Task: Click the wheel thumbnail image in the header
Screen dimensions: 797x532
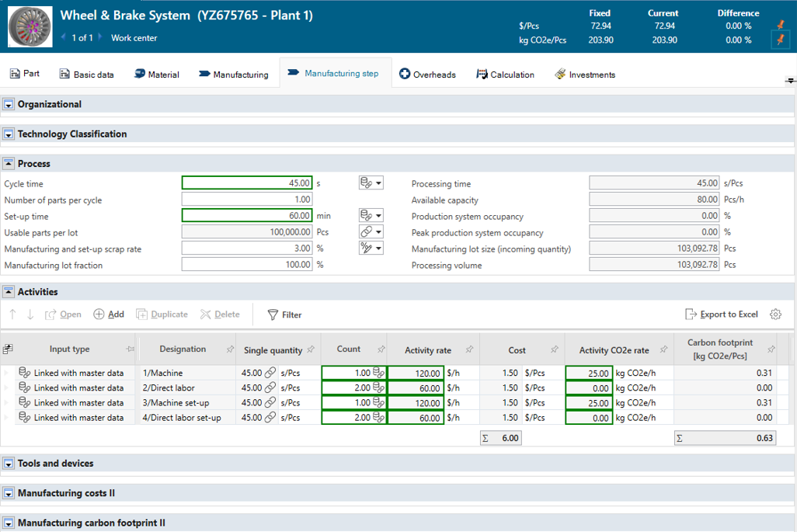Action: pyautogui.click(x=30, y=26)
